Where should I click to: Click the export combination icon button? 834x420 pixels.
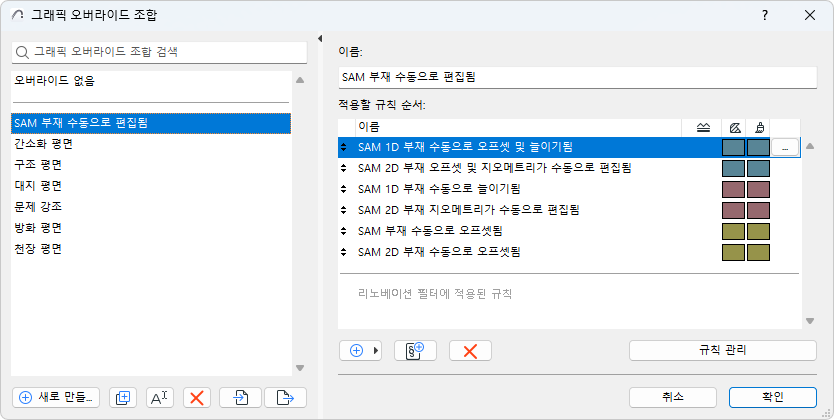[x=286, y=398]
